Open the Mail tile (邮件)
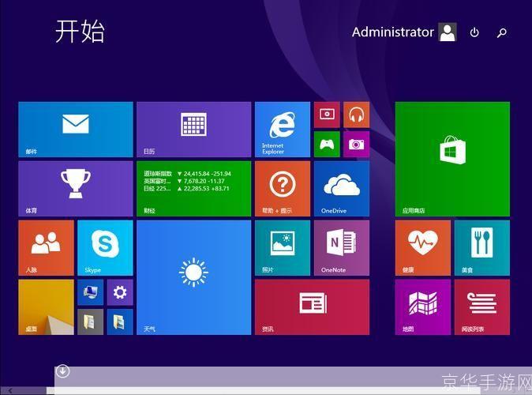 pos(76,130)
